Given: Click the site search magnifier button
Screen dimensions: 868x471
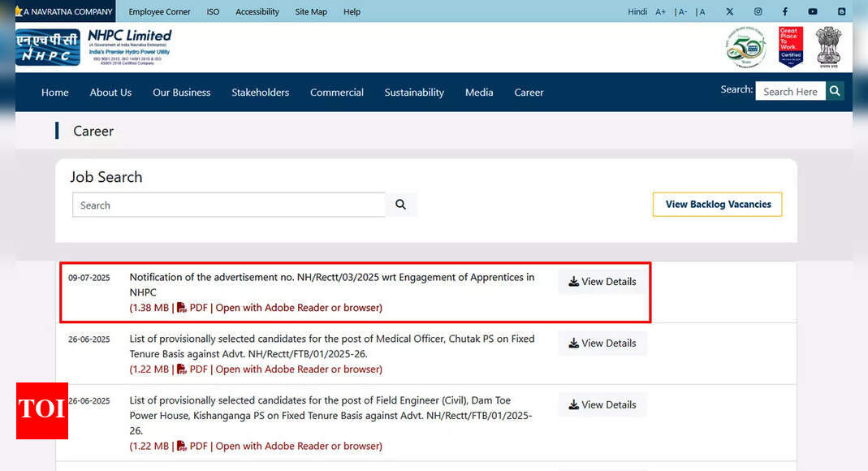Looking at the screenshot, I should 835,91.
